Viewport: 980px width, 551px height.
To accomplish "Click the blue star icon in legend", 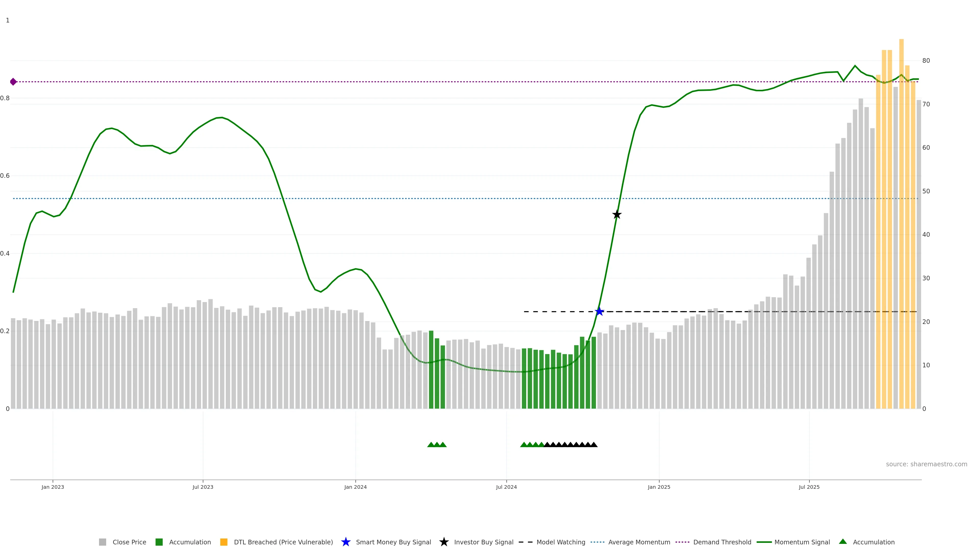I will click(346, 542).
